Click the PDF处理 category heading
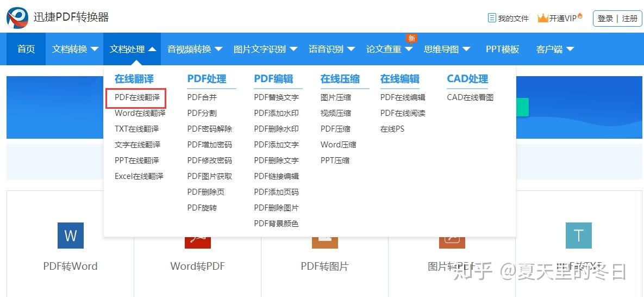This screenshot has height=297, width=644. coord(207,78)
